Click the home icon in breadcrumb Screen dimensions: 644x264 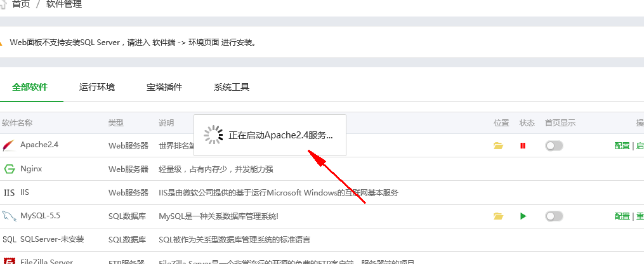click(x=3, y=4)
